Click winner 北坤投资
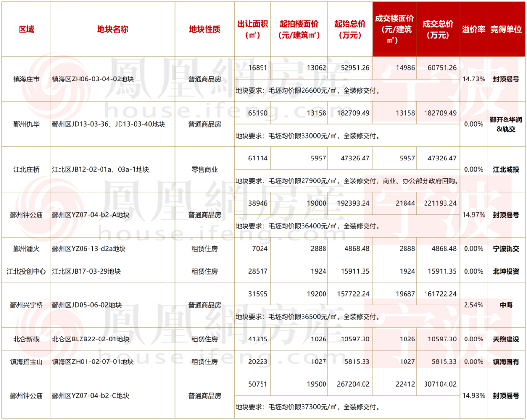 pos(506,272)
